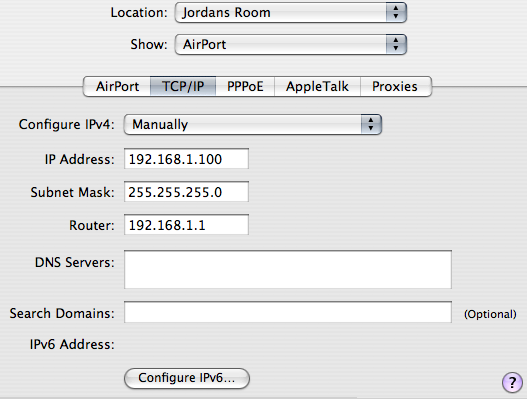
Task: Open the Location dropdown showing Jordans Room
Action: pyautogui.click(x=291, y=12)
